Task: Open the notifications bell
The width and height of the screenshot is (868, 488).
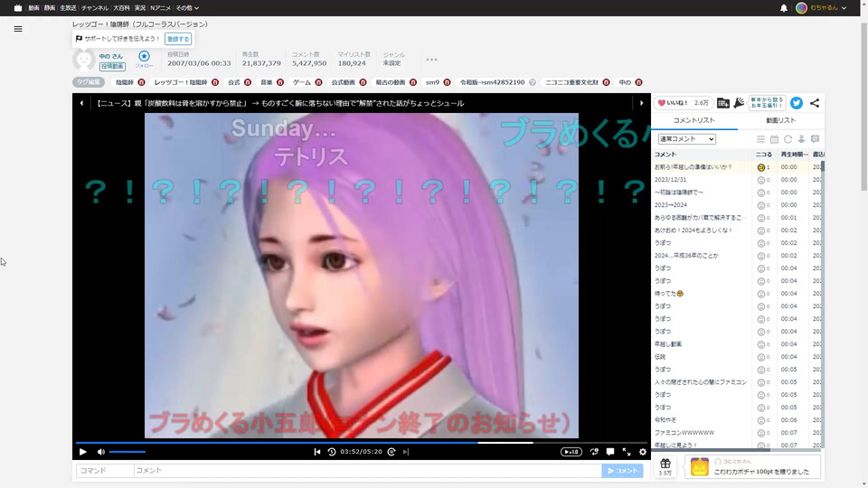Action: click(783, 8)
